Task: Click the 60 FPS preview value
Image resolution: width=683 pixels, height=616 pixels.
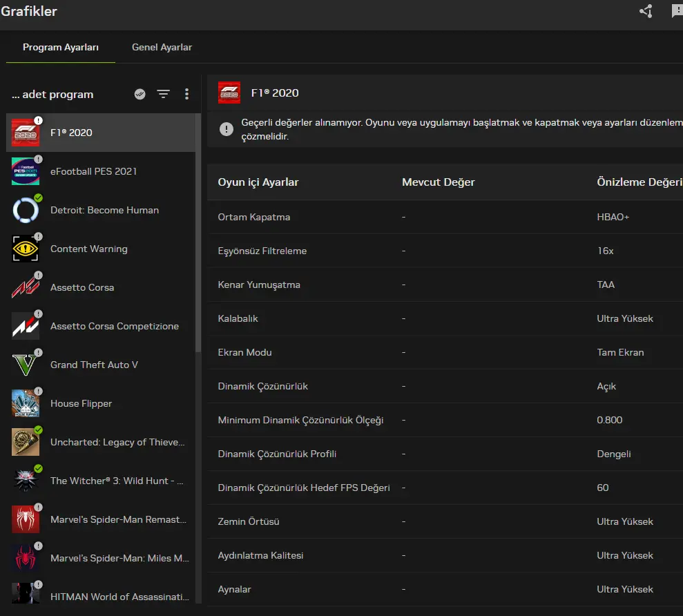Action: 602,488
